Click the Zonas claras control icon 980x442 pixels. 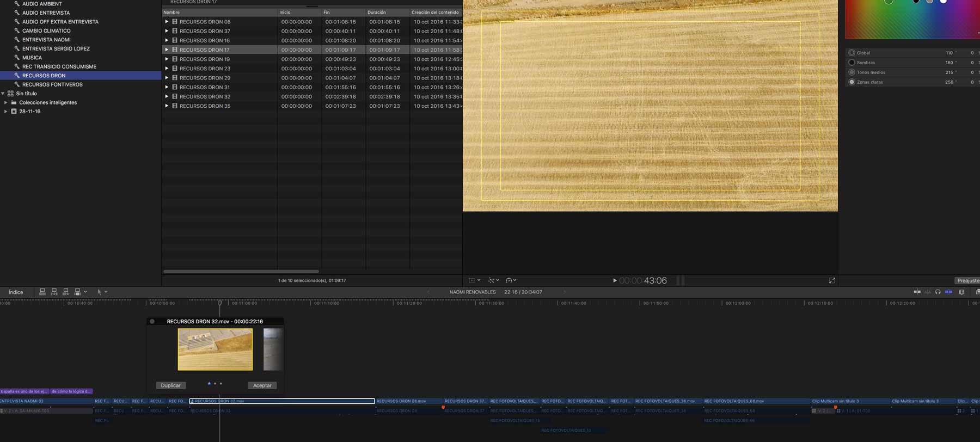[x=852, y=82]
